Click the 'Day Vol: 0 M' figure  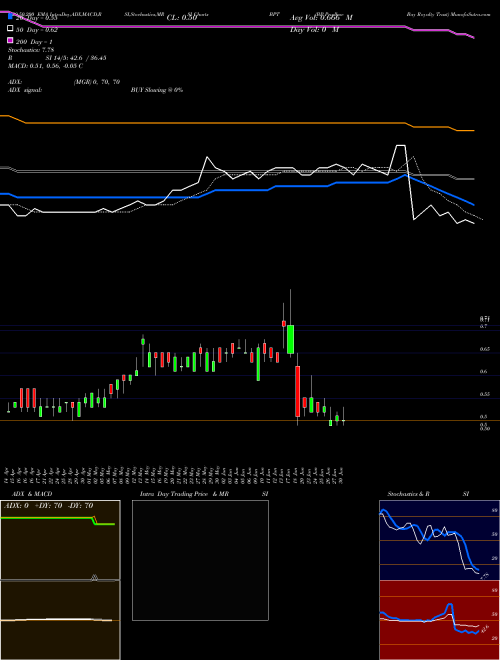point(314,30)
